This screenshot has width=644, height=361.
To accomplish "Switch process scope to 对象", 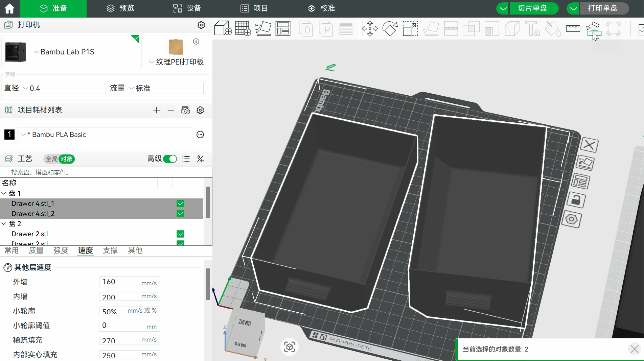I will pos(67,159).
